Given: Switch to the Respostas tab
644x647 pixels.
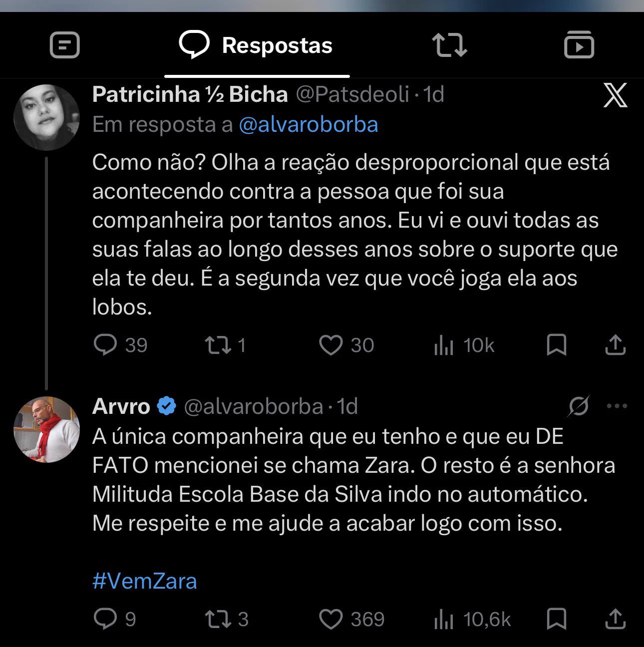Looking at the screenshot, I should click(256, 45).
